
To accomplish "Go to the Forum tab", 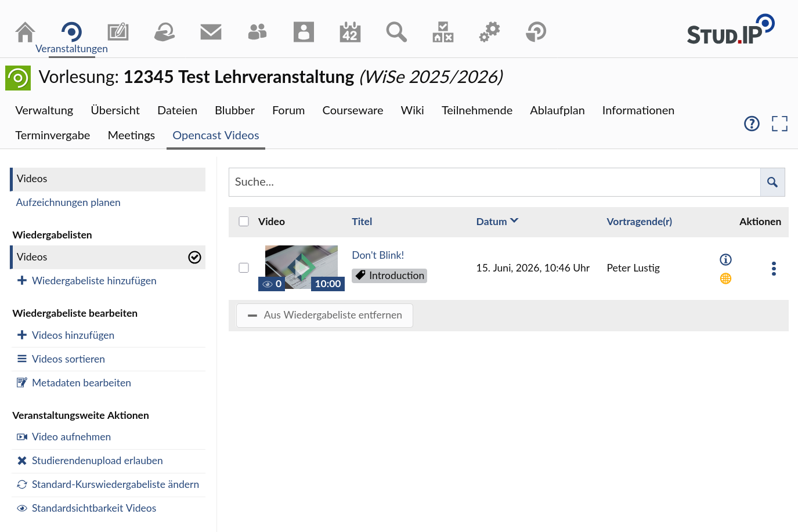I will 288,110.
